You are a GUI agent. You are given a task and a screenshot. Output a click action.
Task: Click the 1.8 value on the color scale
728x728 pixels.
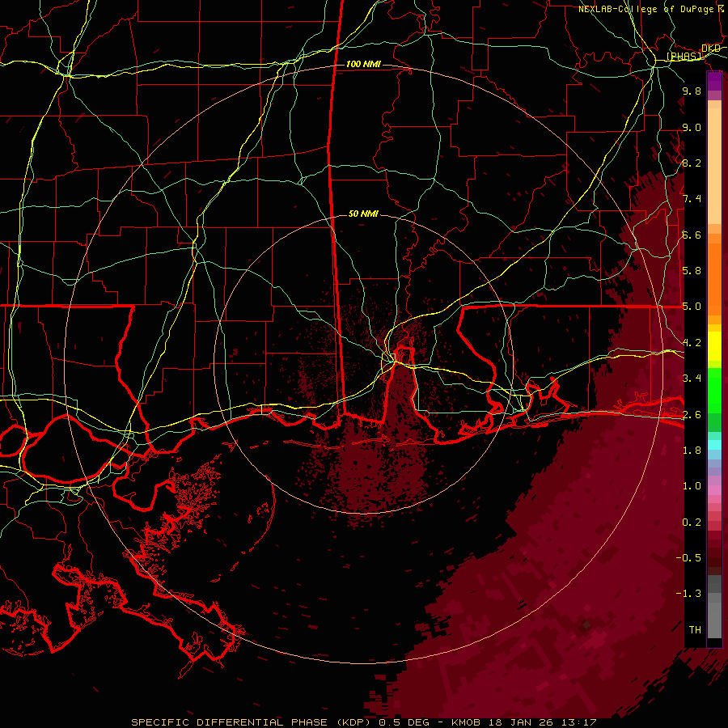click(692, 451)
